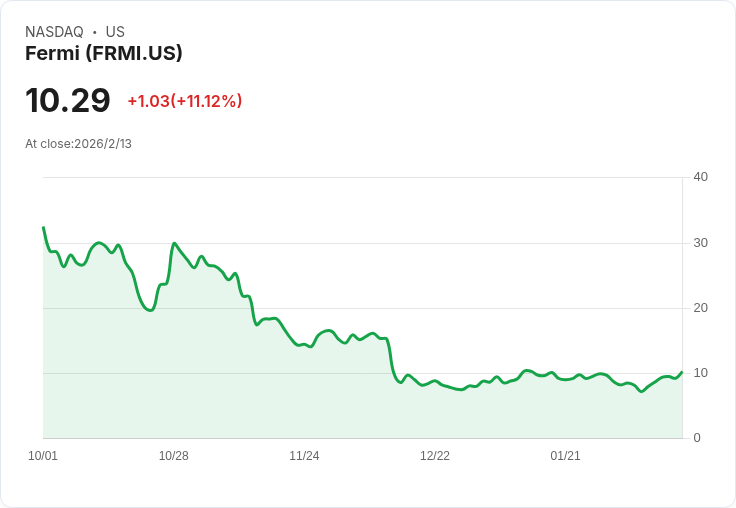Click the price line directly above 12/22
Viewport: 736px width, 508px height.
435,381
